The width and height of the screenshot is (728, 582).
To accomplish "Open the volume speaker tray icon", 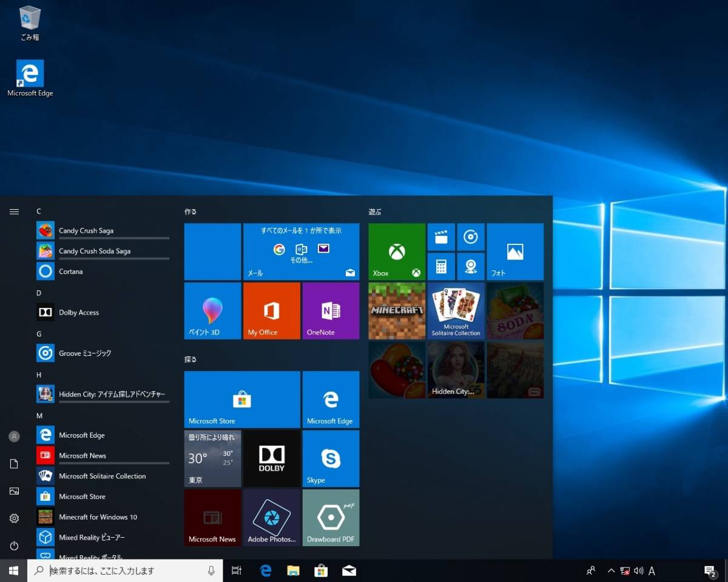I will pos(638,570).
